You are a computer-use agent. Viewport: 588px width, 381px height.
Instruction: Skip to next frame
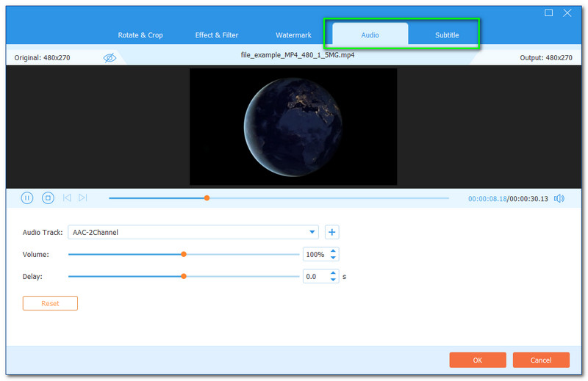coord(83,197)
